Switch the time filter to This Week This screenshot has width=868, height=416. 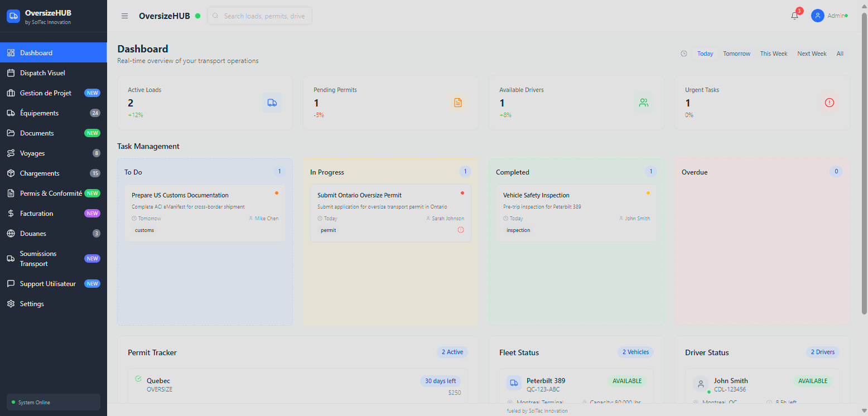pos(774,54)
